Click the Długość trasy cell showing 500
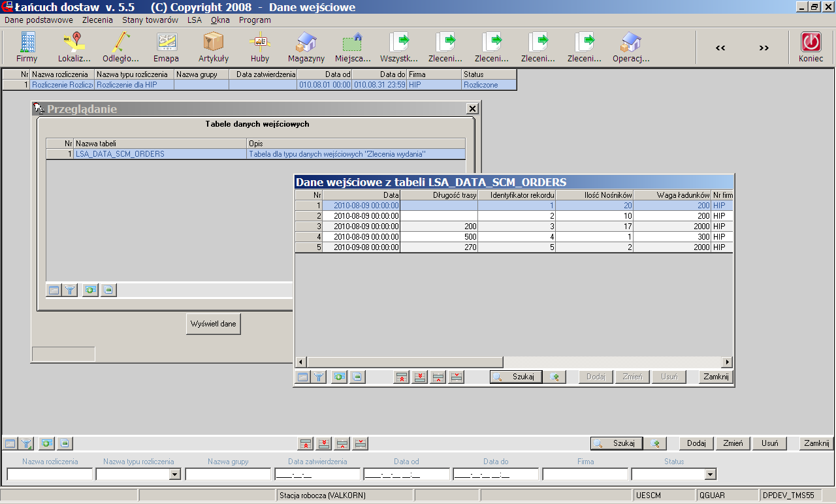This screenshot has height=504, width=836. [439, 237]
